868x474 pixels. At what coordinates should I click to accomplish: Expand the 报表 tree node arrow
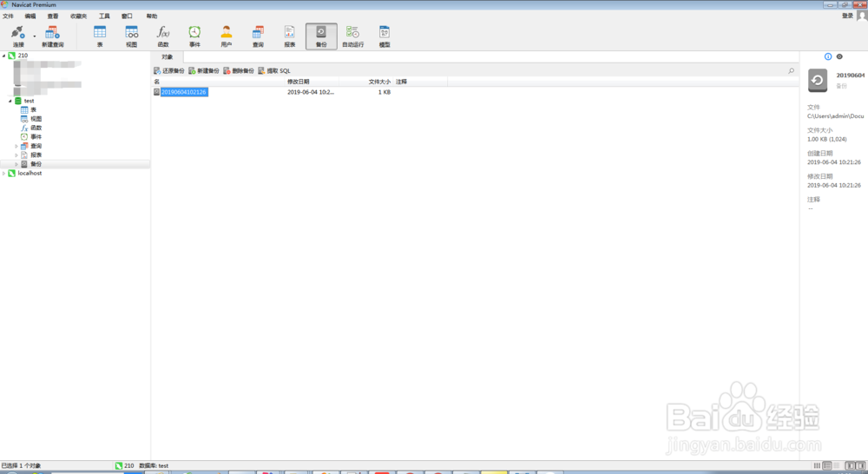click(16, 155)
